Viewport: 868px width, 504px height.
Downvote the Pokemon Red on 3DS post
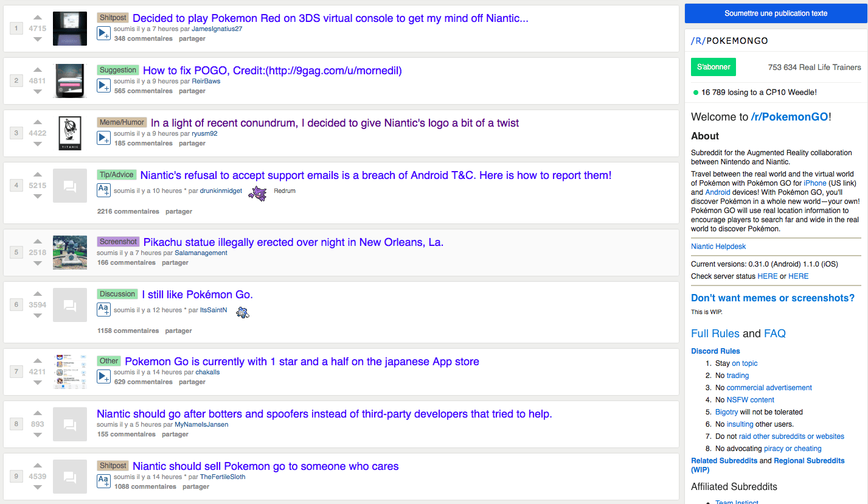(x=38, y=39)
